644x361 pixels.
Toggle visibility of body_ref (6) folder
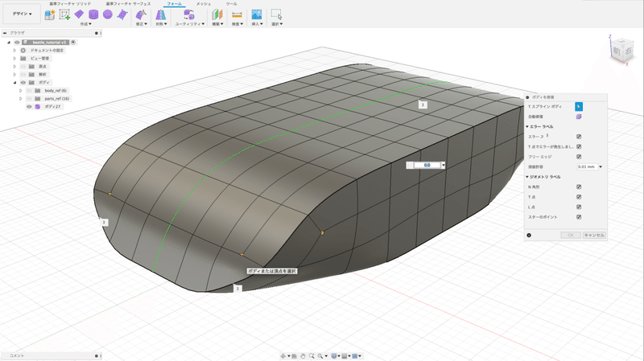[29, 91]
